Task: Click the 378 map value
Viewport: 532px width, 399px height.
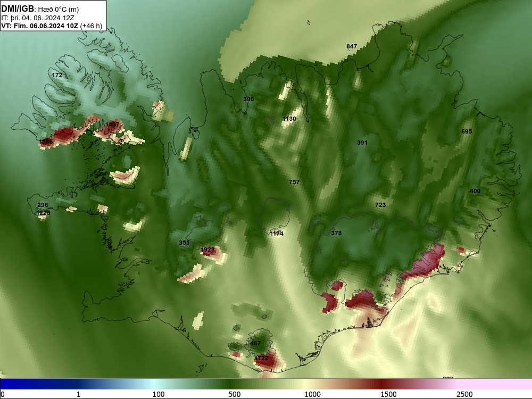Action: pyautogui.click(x=336, y=233)
